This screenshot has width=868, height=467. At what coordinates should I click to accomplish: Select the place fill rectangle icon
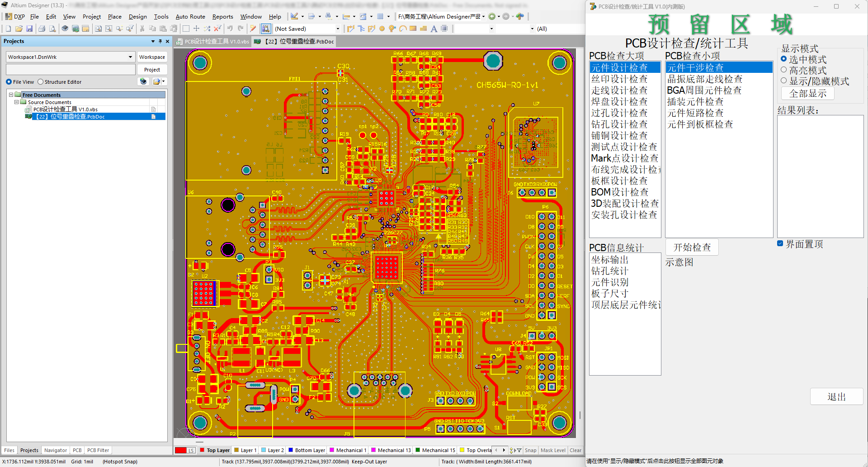[413, 29]
